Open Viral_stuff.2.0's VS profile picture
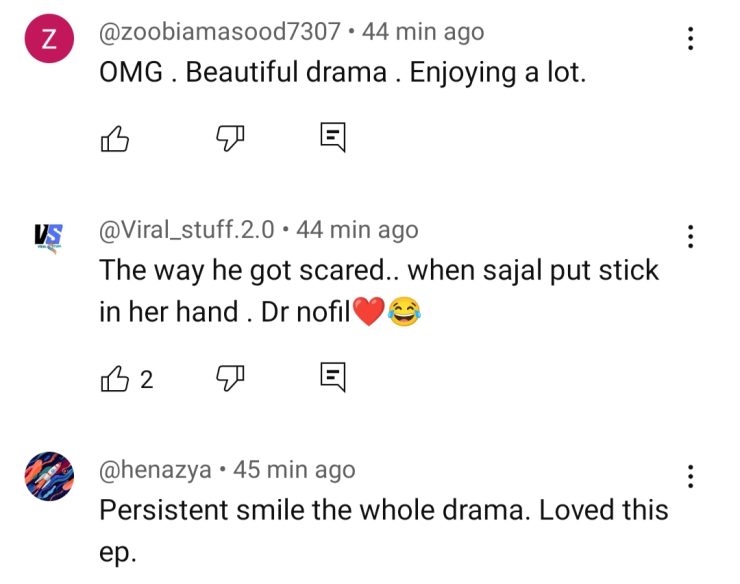This screenshot has height=584, width=740. point(48,236)
